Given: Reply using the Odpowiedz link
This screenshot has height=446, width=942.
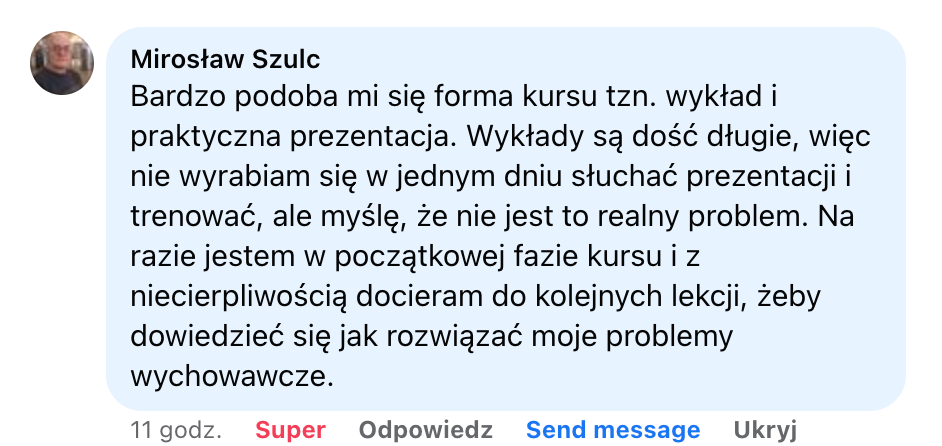Looking at the screenshot, I should click(425, 430).
